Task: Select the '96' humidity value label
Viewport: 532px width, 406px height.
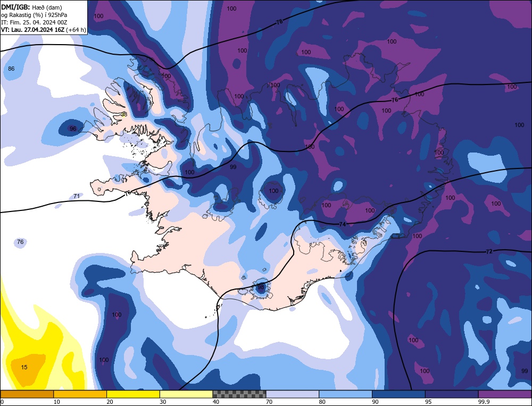Action: [73, 129]
